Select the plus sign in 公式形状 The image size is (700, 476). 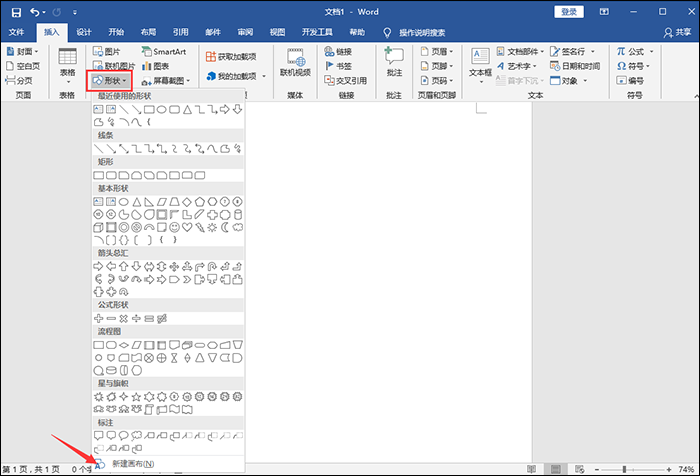[99, 318]
